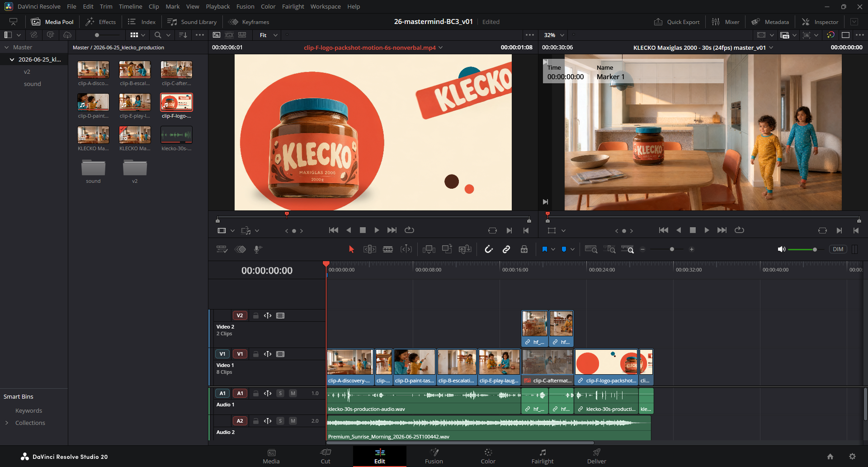This screenshot has width=868, height=467.
Task: Expand the source clip name dropdown
Action: pyautogui.click(x=441, y=48)
